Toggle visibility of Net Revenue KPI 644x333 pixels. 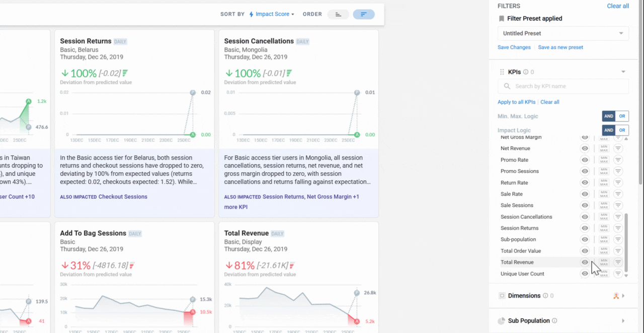coord(585,149)
